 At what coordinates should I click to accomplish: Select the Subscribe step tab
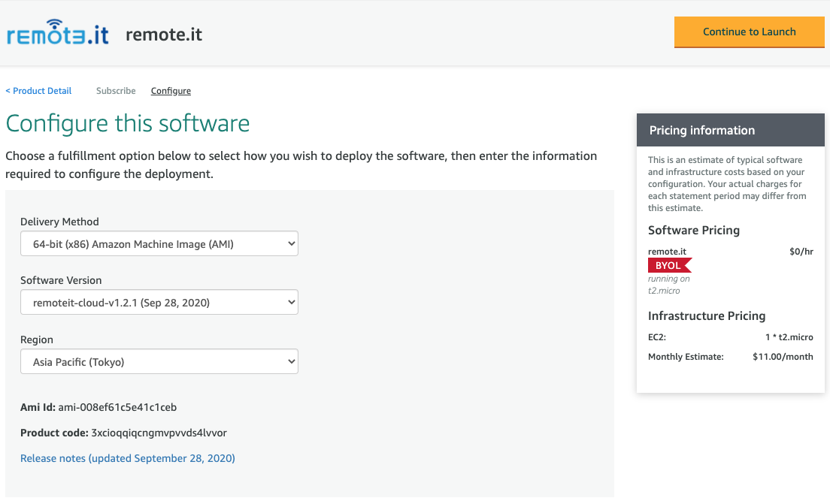[x=116, y=91]
